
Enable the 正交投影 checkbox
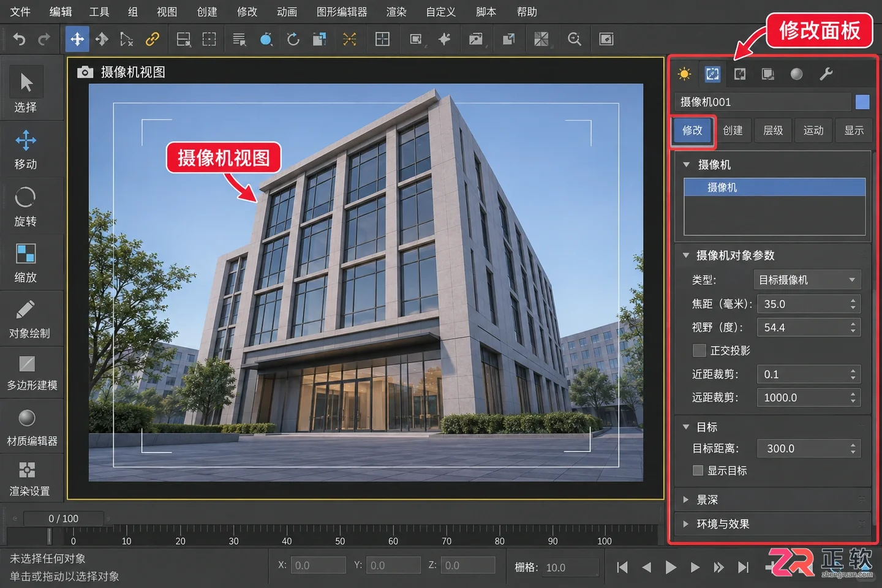click(x=699, y=350)
